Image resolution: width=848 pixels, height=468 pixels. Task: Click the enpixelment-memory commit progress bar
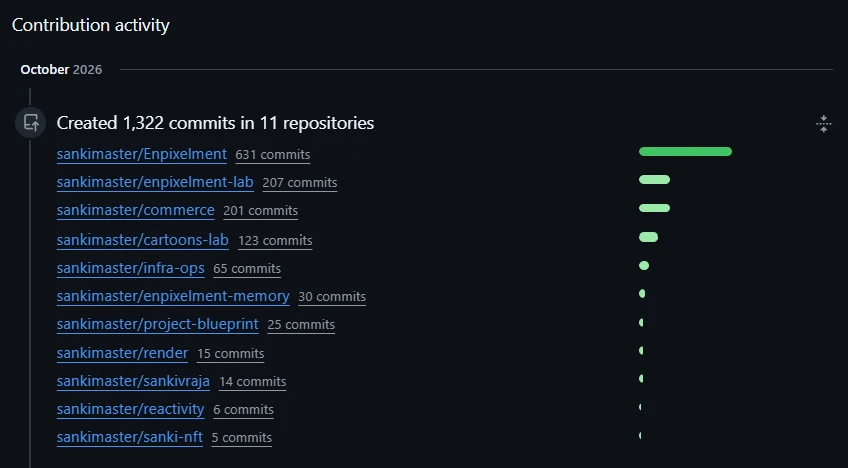coord(642,294)
